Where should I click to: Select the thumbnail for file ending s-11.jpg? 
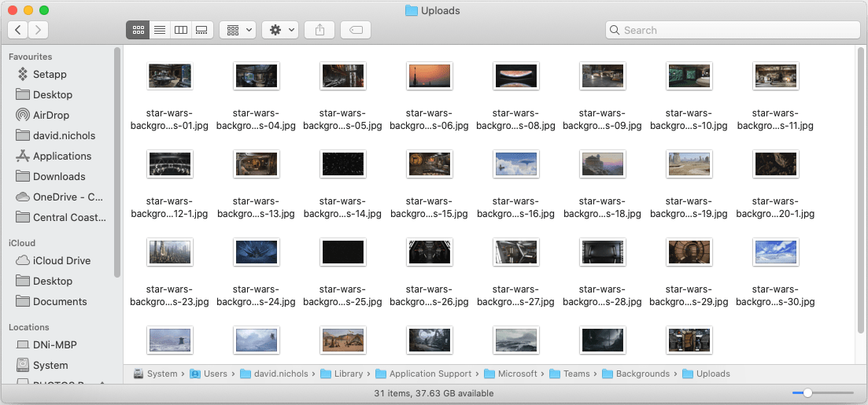click(x=776, y=75)
